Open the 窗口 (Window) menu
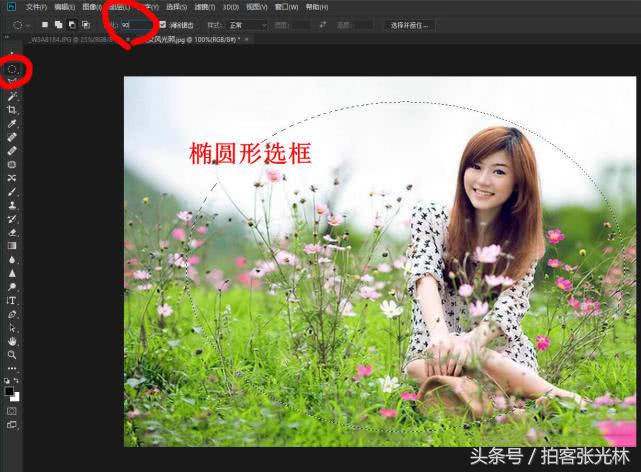 [x=286, y=7]
